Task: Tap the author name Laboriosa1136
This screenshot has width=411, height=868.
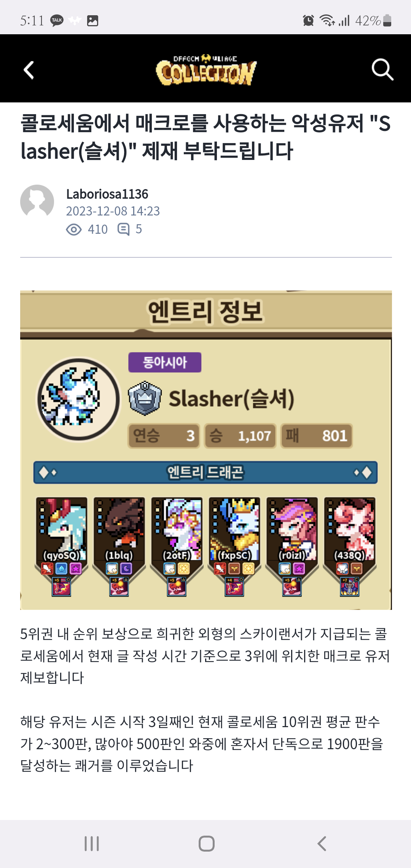Action: pyautogui.click(x=107, y=194)
